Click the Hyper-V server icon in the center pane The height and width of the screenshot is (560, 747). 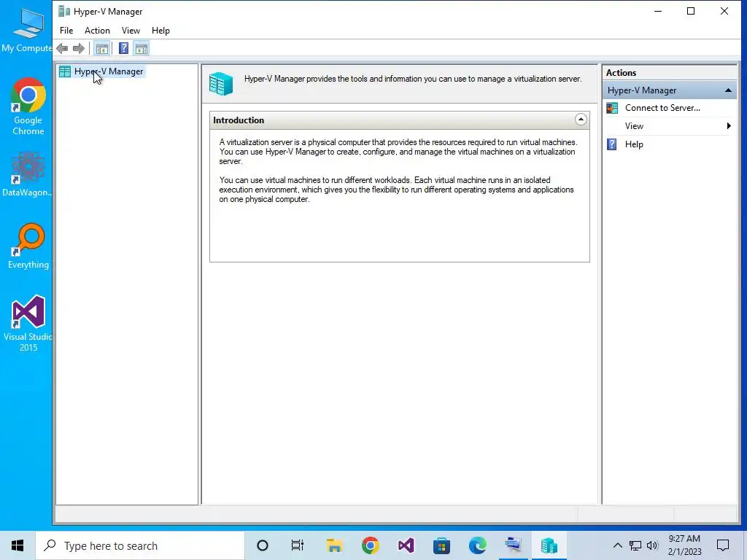point(221,83)
